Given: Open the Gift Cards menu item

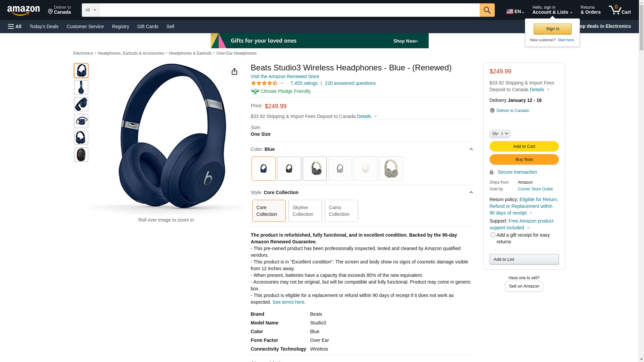Looking at the screenshot, I should [x=148, y=26].
